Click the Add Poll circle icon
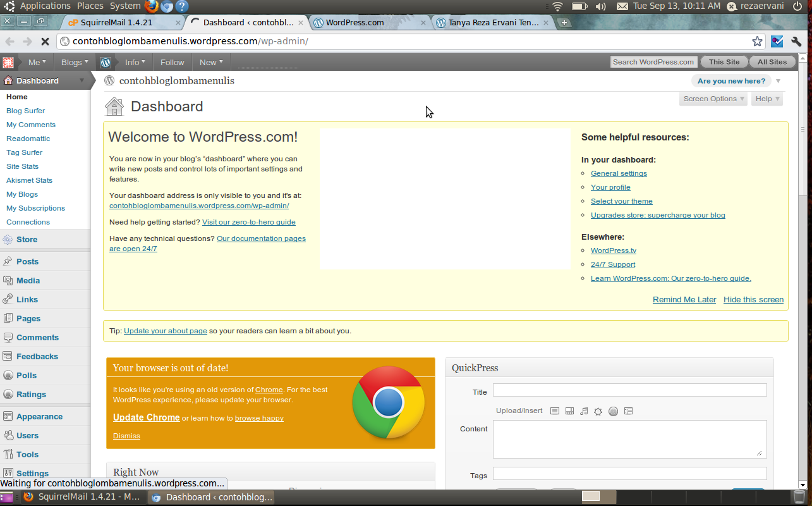Screen dimensions: 812x506 (x=613, y=411)
